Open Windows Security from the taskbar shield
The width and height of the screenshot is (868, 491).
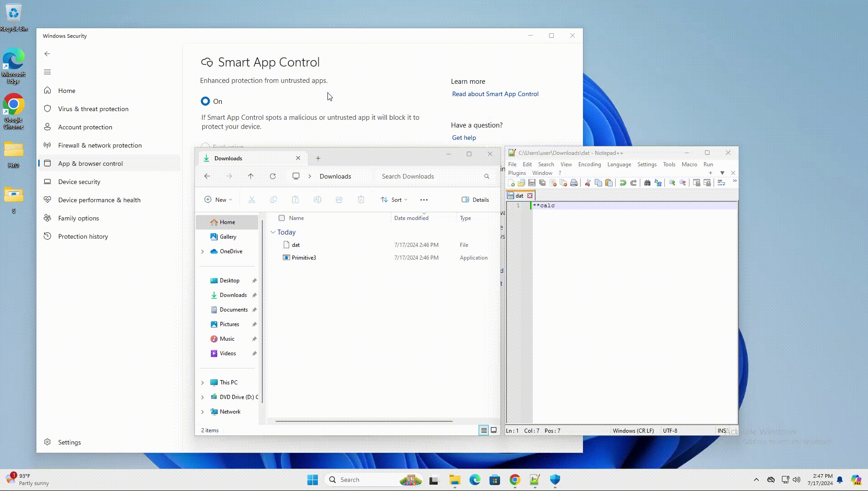point(555,480)
